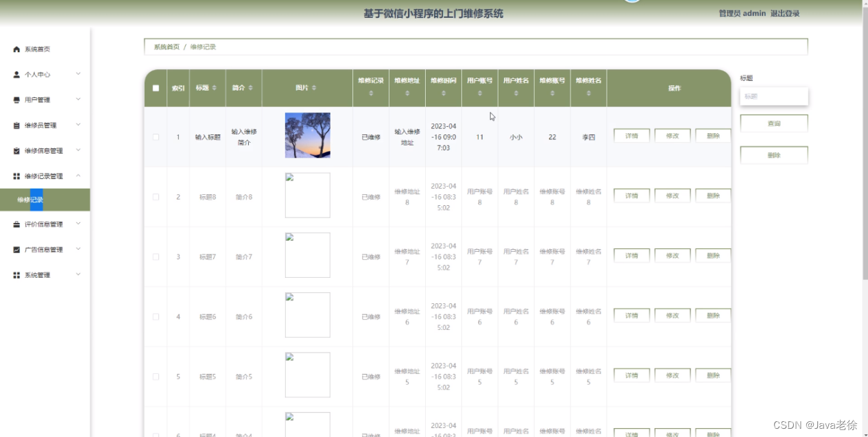Check the box for row 1 输入标题

[x=156, y=137]
